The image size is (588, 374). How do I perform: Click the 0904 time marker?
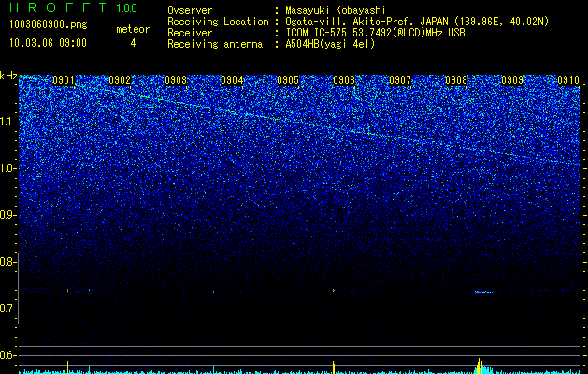(x=232, y=80)
